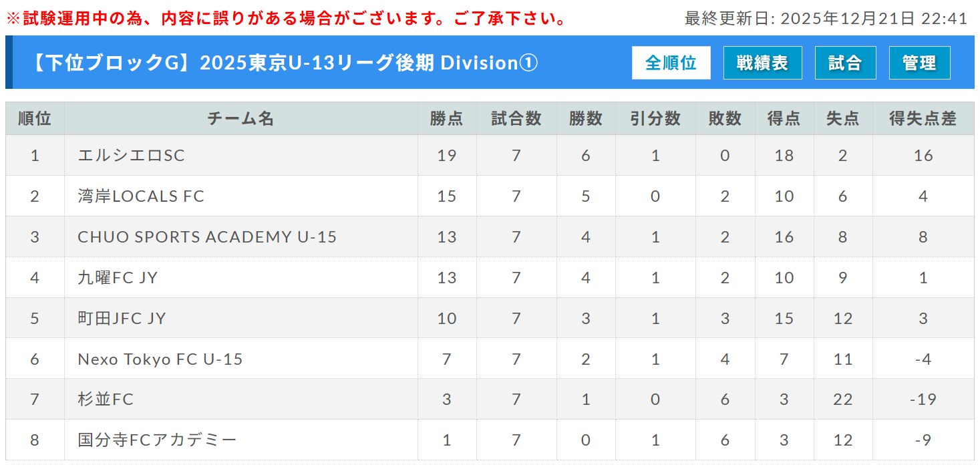
Task: Click the 管理 button
Action: [919, 63]
